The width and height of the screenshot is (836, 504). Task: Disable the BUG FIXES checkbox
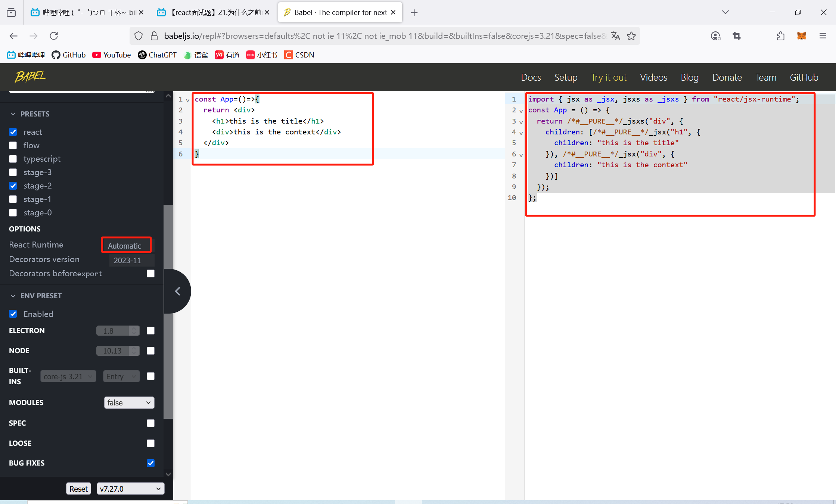(150, 463)
